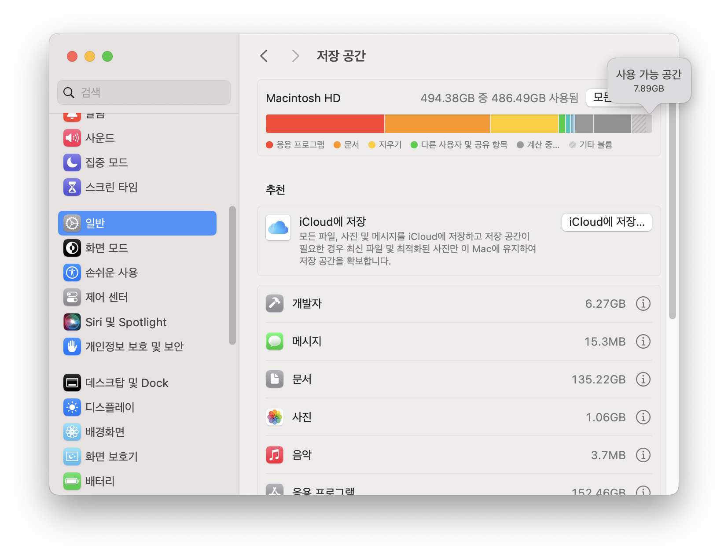
Task: Select 디스플레이 in the sidebar
Action: [x=137, y=407]
